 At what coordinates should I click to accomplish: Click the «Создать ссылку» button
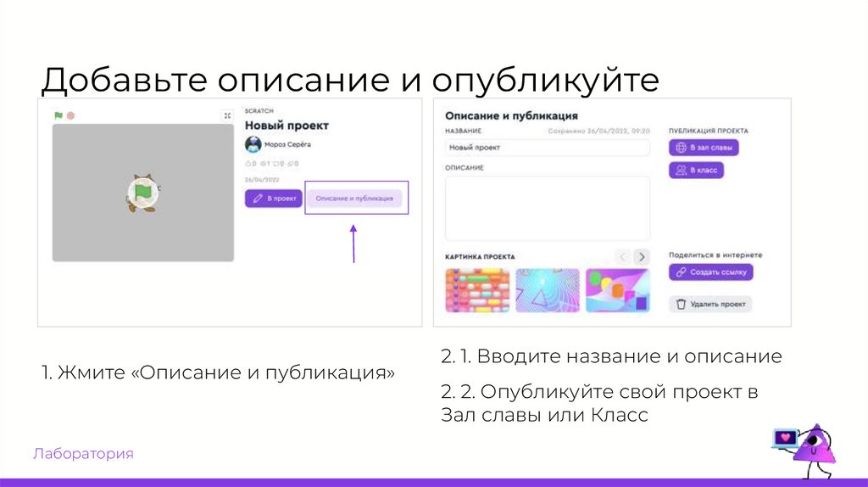[711, 272]
